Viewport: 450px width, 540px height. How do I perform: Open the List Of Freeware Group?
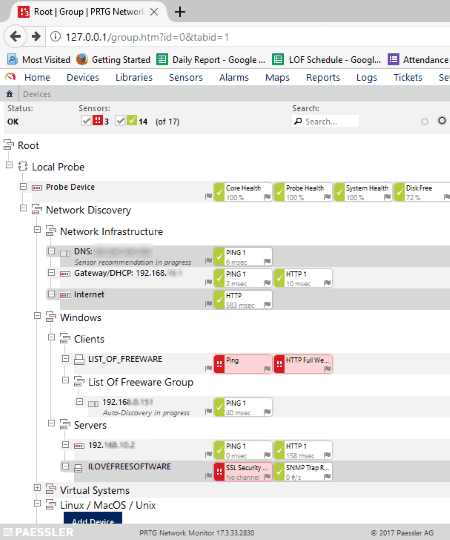pos(140,382)
